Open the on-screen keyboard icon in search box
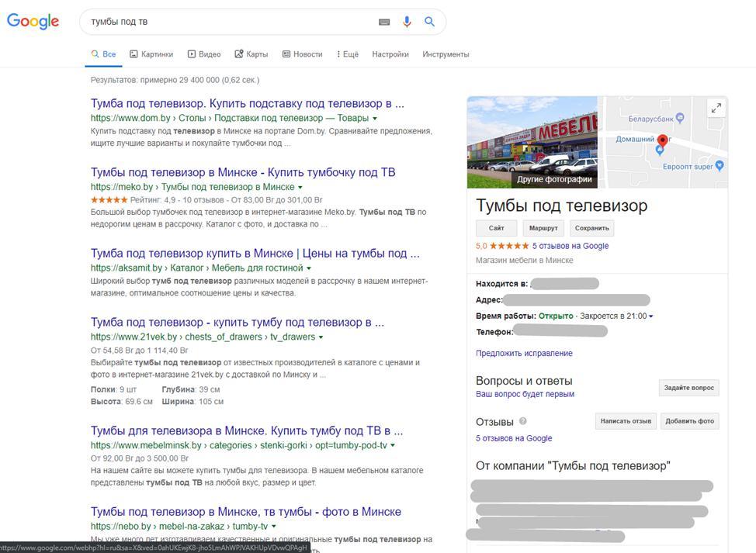 pos(384,22)
